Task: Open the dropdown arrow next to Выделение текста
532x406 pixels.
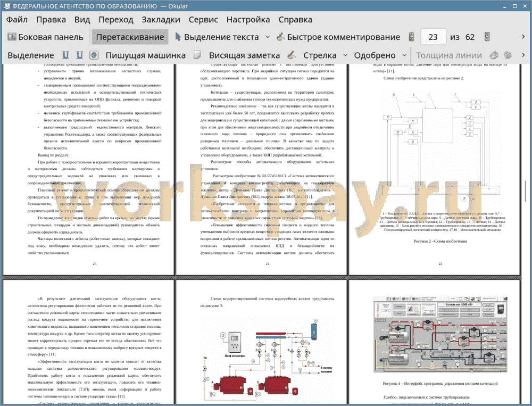Action: (268, 37)
